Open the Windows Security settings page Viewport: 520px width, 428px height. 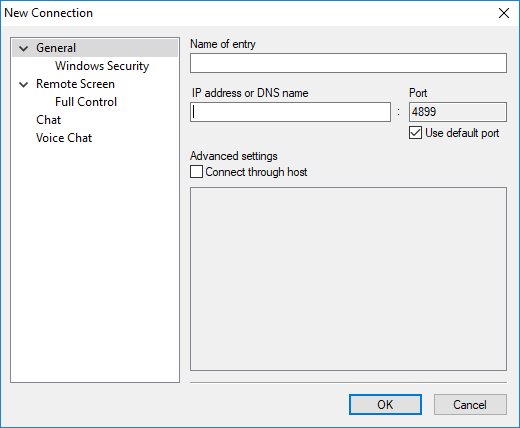click(x=102, y=66)
